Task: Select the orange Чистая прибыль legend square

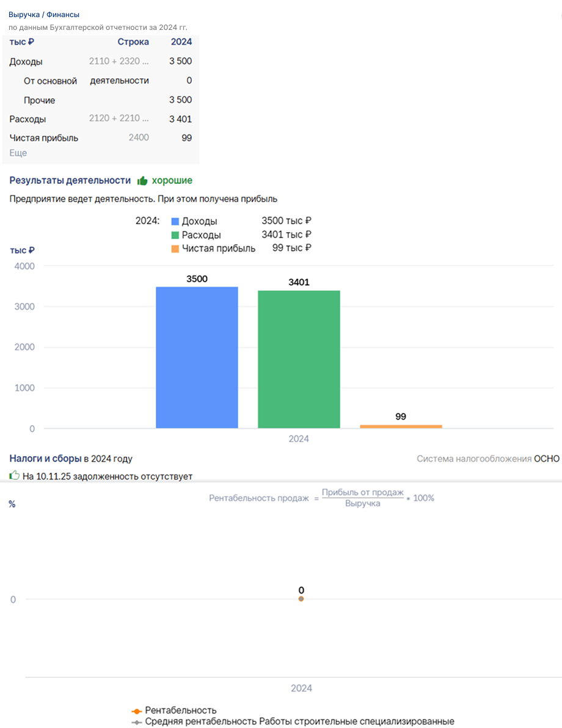Action: pos(175,249)
